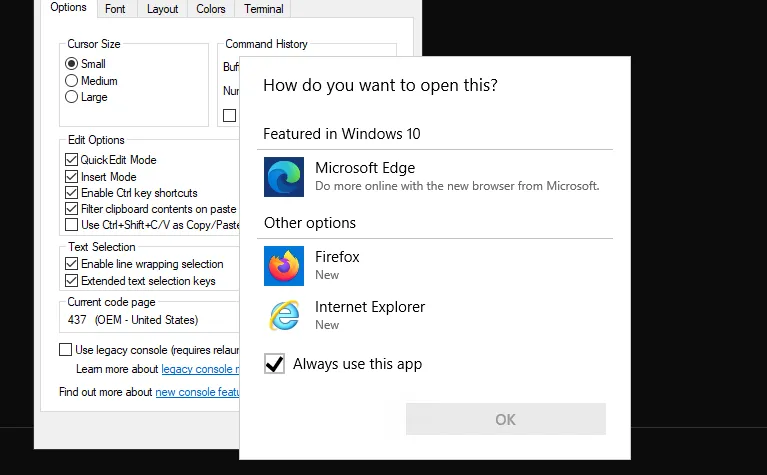Click the Firefox name text
This screenshot has width=767, height=475.
point(337,257)
